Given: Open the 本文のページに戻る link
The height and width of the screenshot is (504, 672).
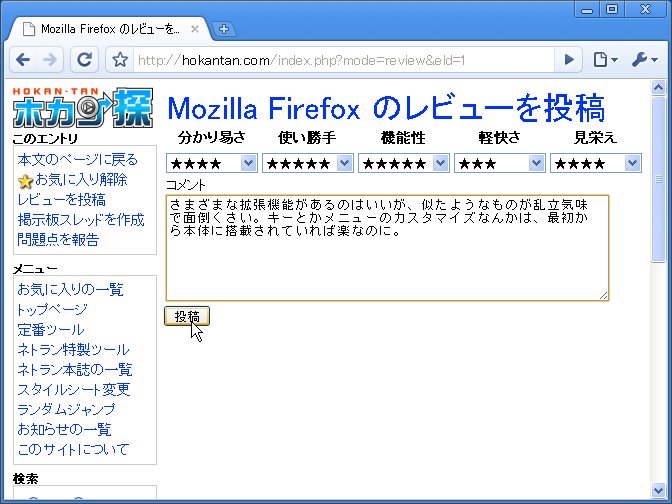Looking at the screenshot, I should (78, 159).
